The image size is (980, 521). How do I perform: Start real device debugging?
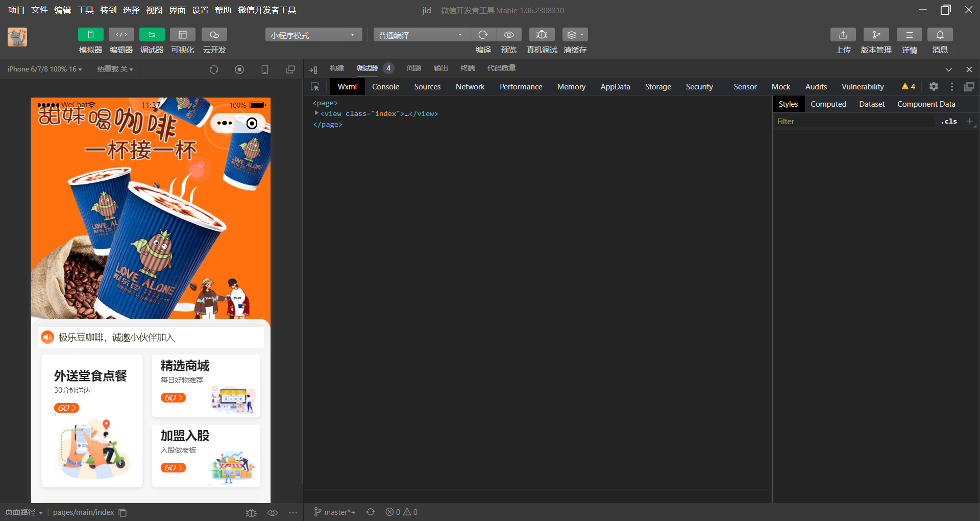click(542, 35)
